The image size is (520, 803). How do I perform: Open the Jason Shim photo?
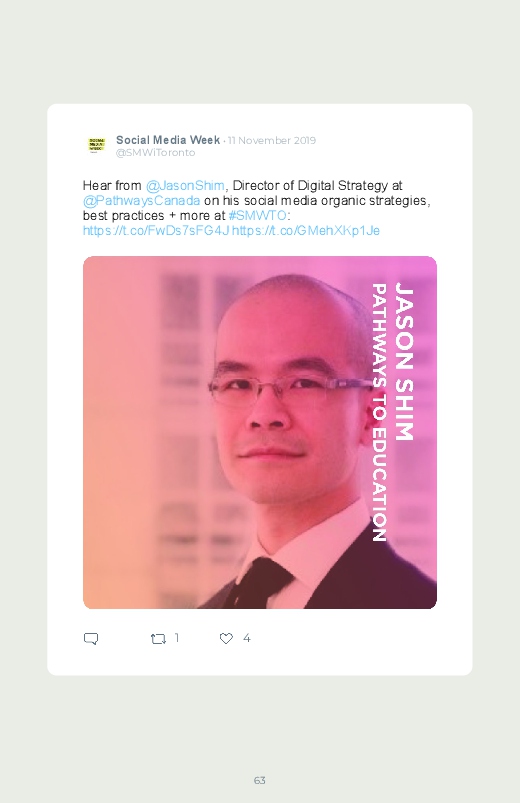[x=260, y=432]
